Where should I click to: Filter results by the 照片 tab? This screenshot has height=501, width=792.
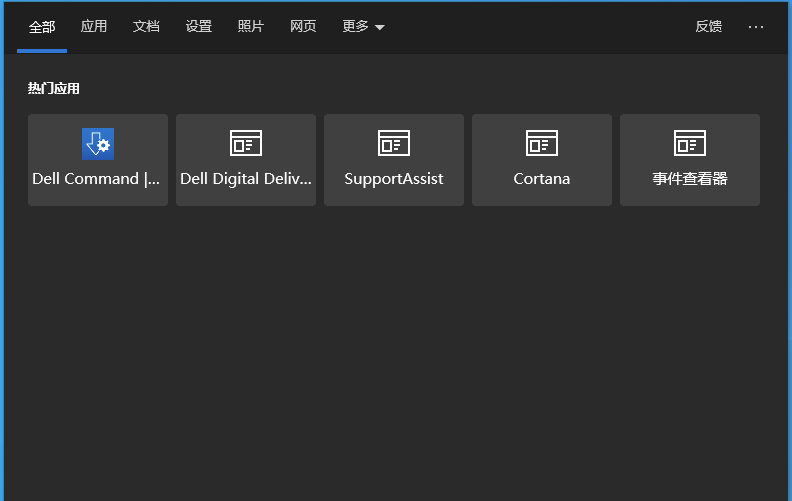click(251, 26)
